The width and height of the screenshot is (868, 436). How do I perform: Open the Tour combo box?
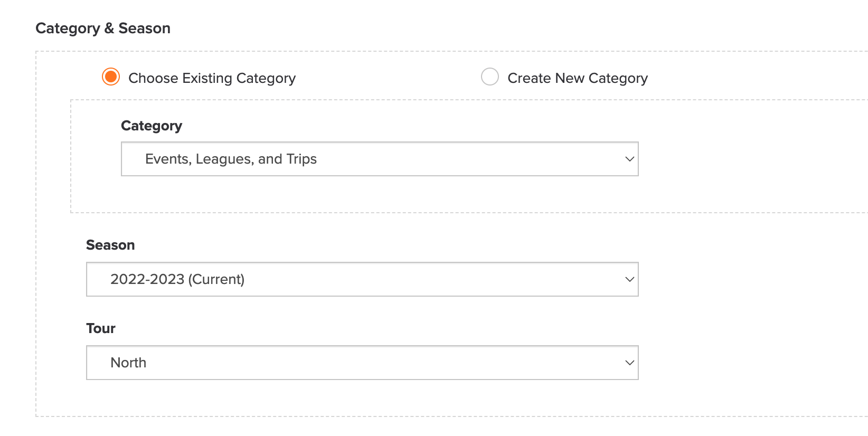pos(362,363)
